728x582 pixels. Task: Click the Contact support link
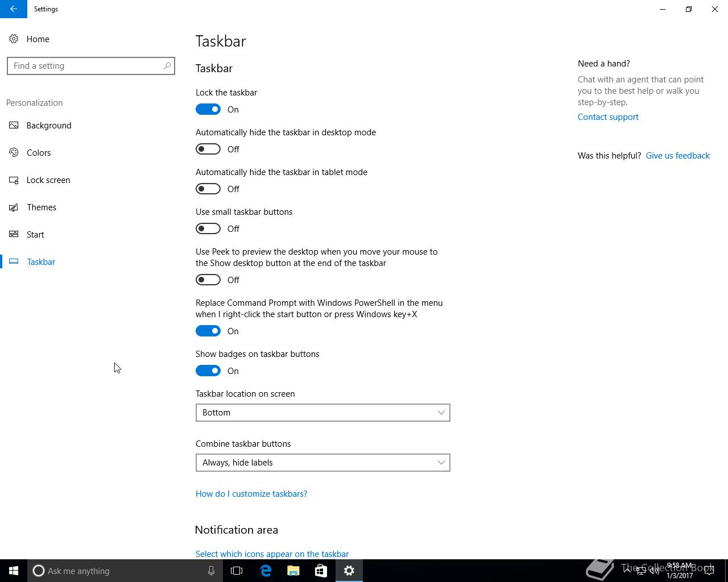point(608,117)
